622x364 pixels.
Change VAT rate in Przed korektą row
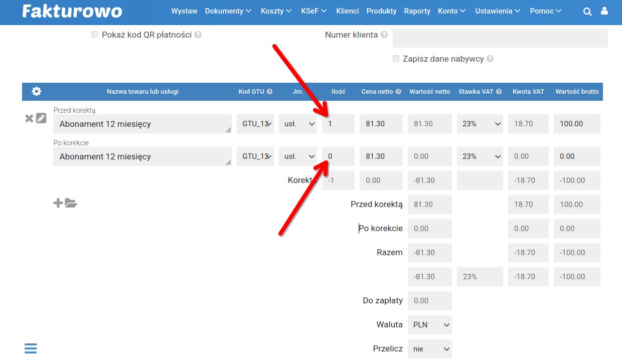pos(480,124)
